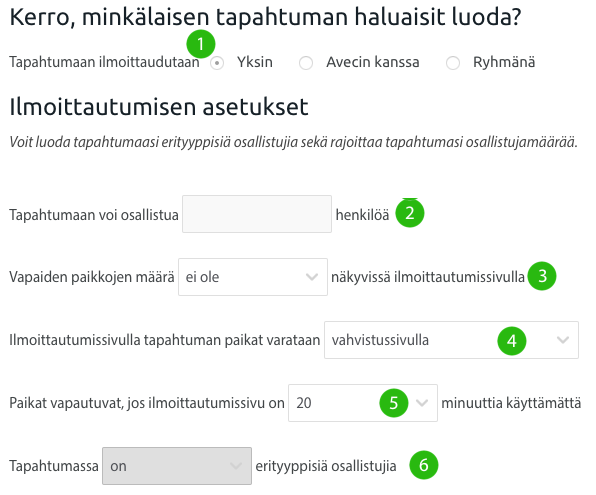Open the disabled 'on' erityyppisiä osallistujia dropdown
596x495 pixels.
[x=177, y=466]
